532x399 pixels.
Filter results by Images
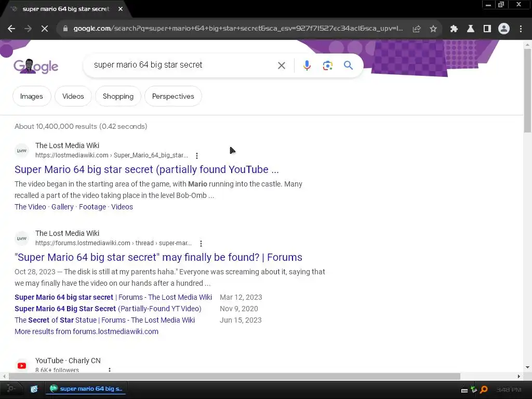pos(32,96)
